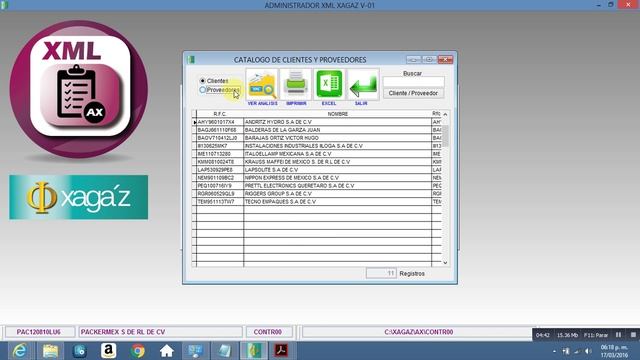Screen dimensions: 640x360
Task: Click the Imprimir printer icon
Action: tap(296, 85)
